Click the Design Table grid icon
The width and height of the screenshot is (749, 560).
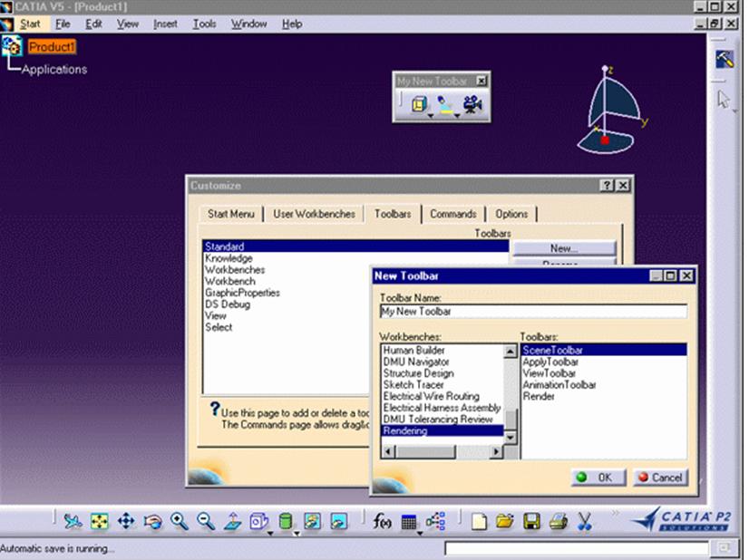point(409,522)
